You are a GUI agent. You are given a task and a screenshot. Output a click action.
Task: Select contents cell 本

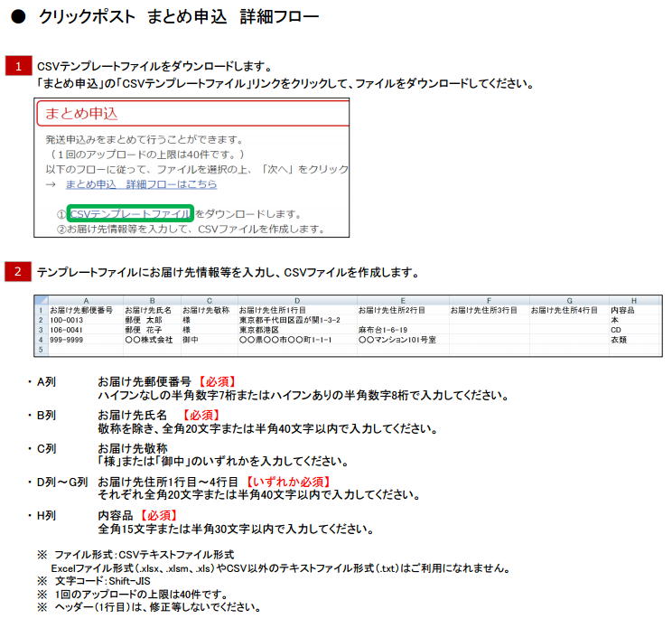pos(634,320)
